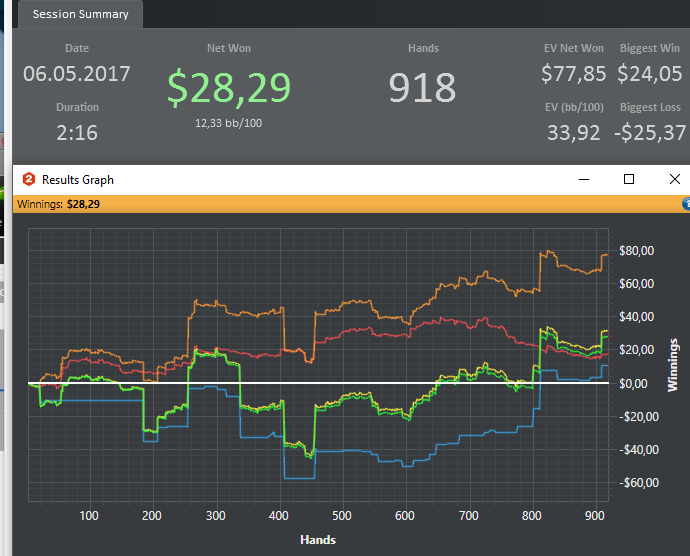Click the hands count 918
This screenshot has height=556, width=690.
[422, 88]
